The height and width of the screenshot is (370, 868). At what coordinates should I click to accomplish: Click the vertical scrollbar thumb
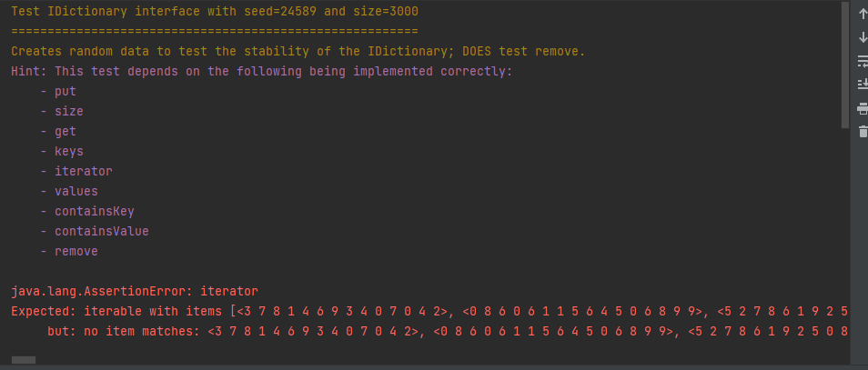(845, 68)
